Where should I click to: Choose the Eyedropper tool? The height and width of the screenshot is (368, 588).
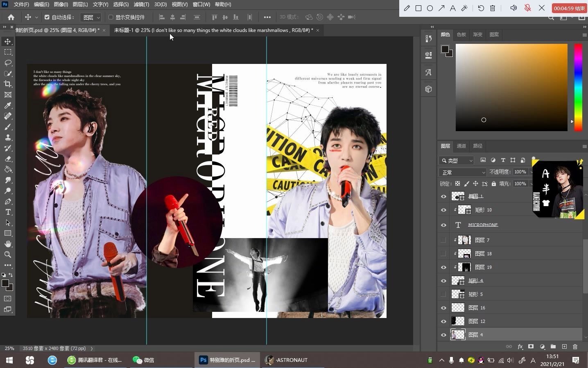click(8, 105)
